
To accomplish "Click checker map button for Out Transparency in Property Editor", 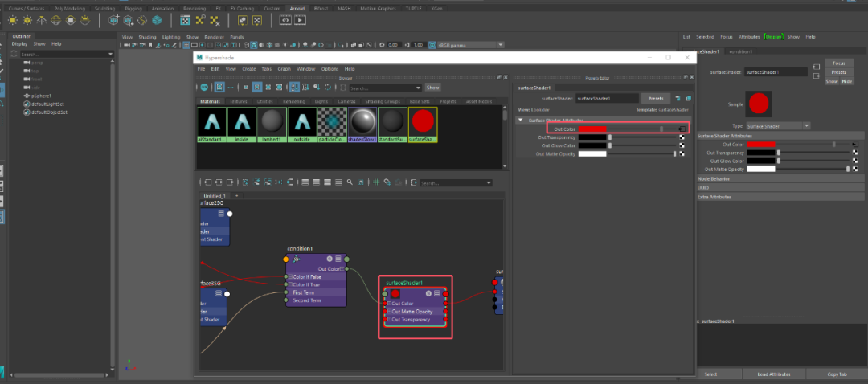I will [x=682, y=137].
